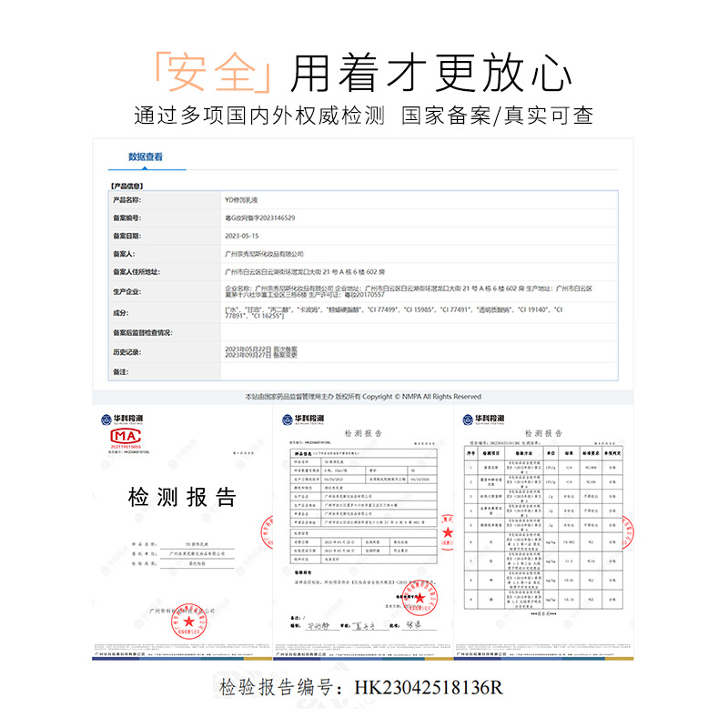Click the 生产企业 row label
Viewport: 728px width, 728px height.
tap(126, 291)
